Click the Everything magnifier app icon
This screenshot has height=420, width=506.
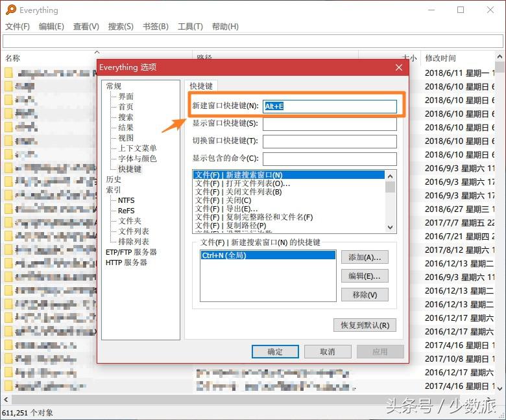click(x=10, y=10)
